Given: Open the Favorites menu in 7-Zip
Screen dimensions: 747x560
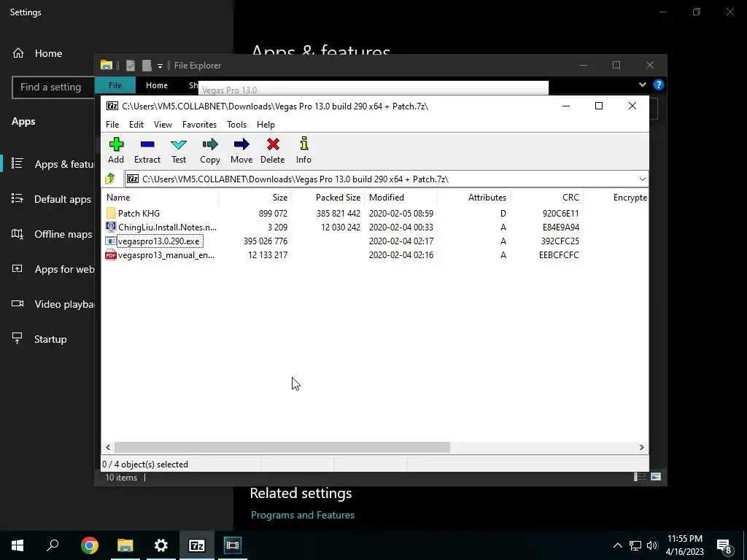Looking at the screenshot, I should [x=199, y=124].
